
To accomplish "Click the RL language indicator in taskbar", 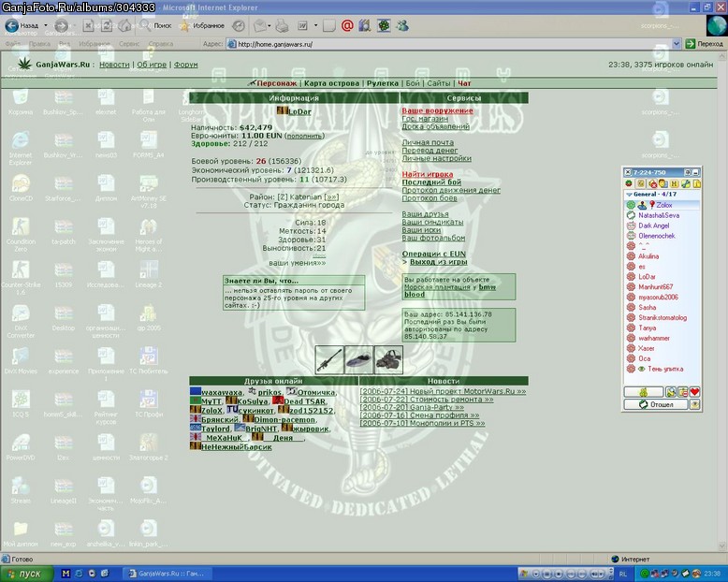I will click(622, 575).
